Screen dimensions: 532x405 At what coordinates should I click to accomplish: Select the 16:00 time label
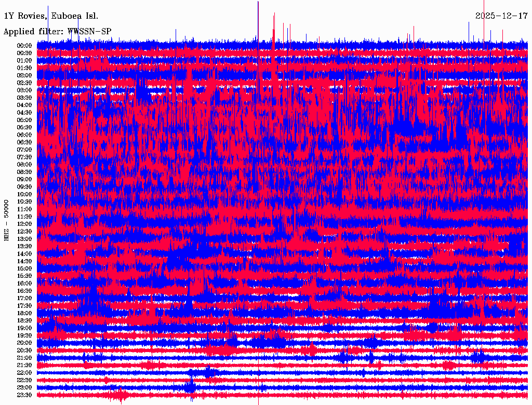(24, 283)
